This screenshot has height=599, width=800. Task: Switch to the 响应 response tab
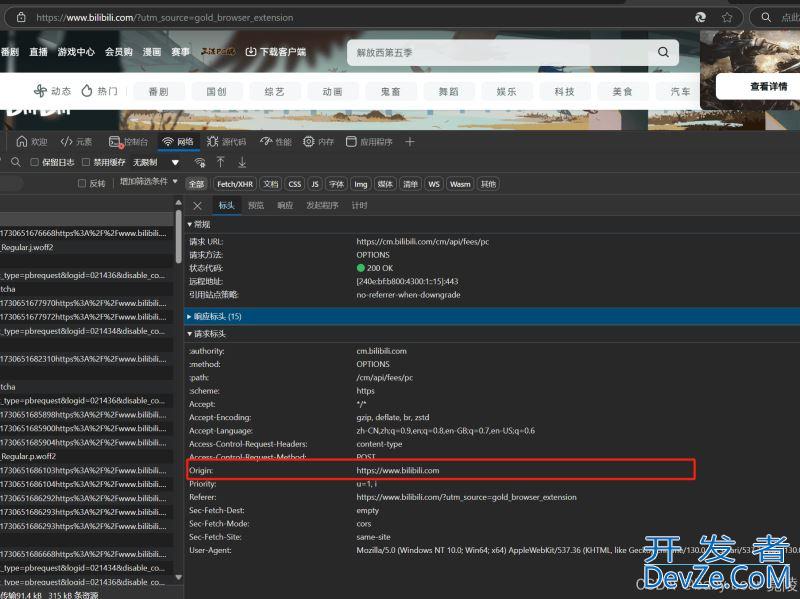(285, 206)
